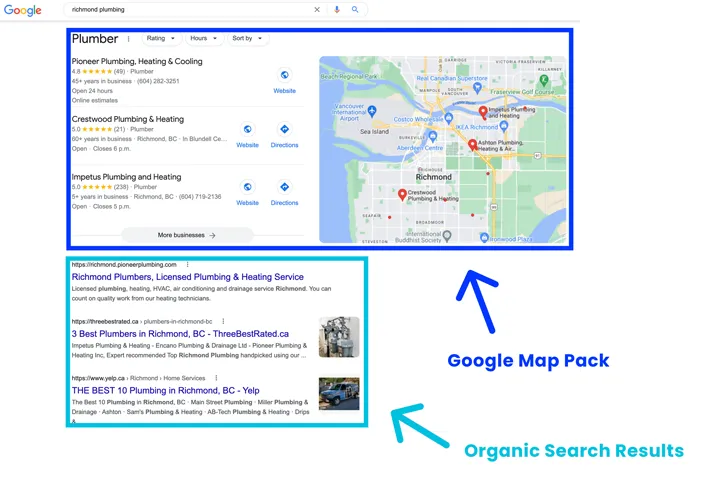This screenshot has width=702, height=500.
Task: Click the Google logo
Action: (22, 10)
